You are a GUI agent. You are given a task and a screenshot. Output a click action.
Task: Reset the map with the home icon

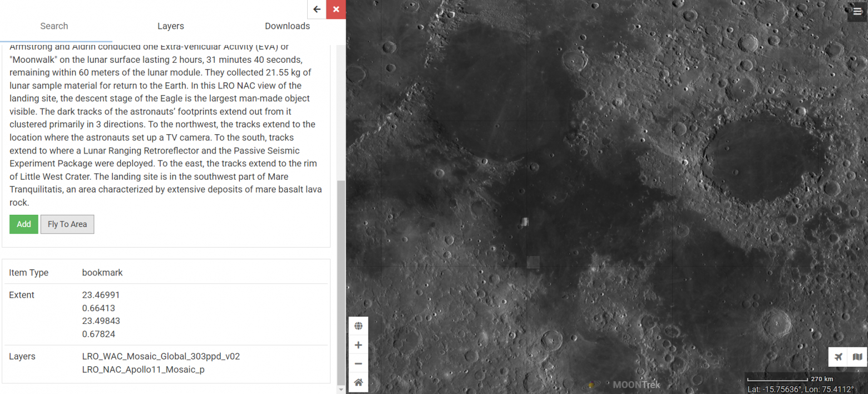[x=358, y=382]
